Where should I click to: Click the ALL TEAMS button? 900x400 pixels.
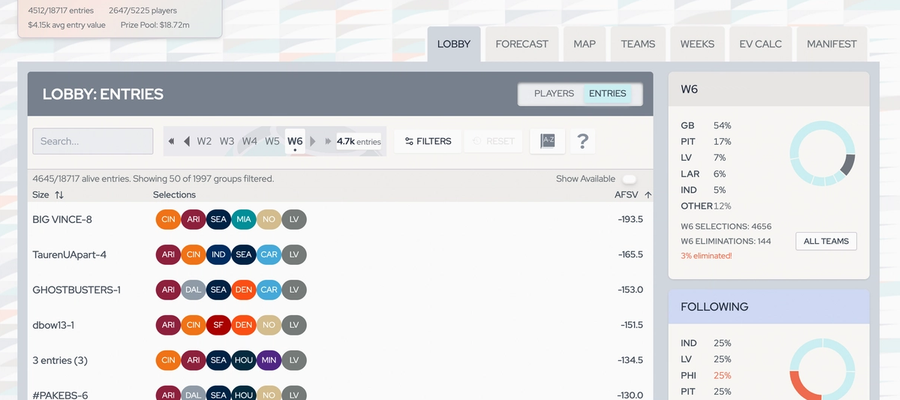coord(826,242)
